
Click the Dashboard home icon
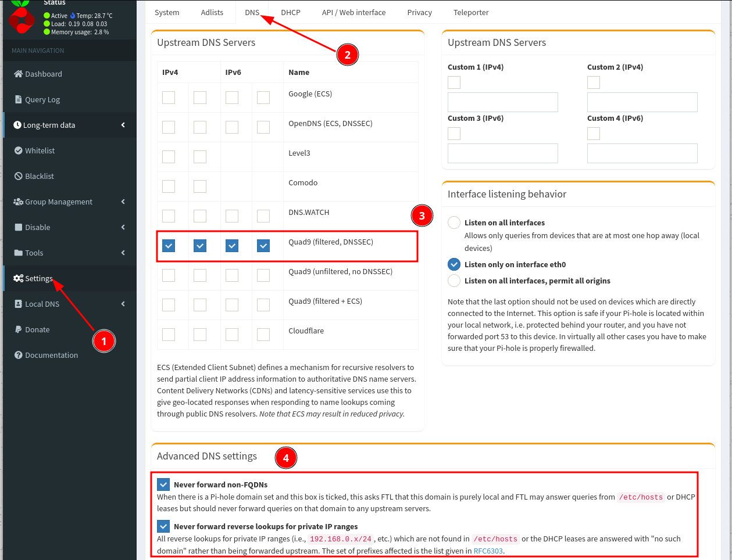tap(19, 74)
